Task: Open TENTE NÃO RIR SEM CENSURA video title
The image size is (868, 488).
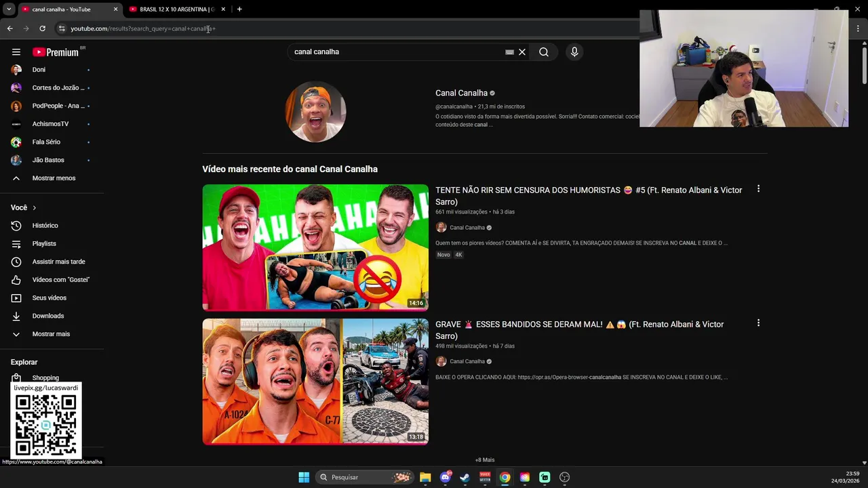Action: [589, 196]
